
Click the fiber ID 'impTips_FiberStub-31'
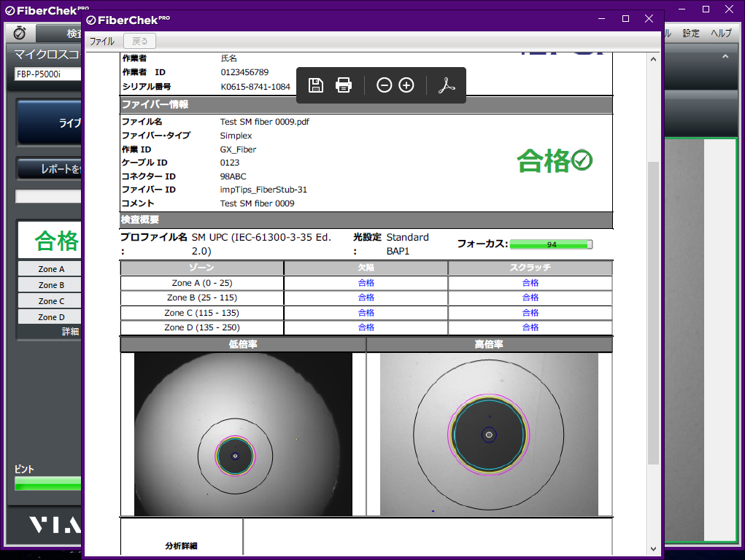(263, 190)
